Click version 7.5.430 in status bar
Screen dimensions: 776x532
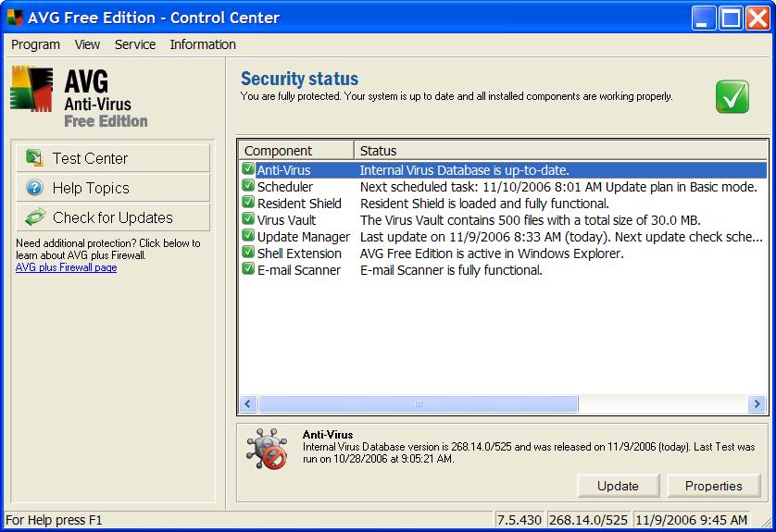(519, 520)
